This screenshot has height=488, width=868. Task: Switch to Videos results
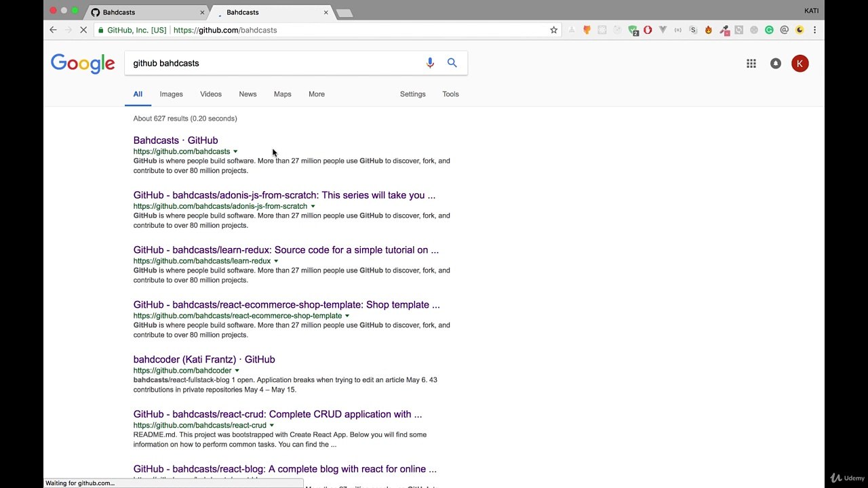click(x=211, y=94)
